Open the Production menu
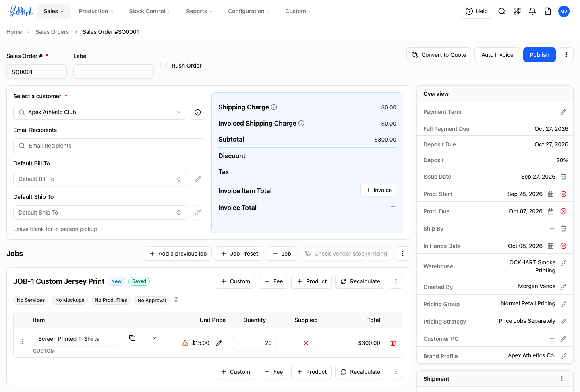580x392 pixels. point(96,11)
